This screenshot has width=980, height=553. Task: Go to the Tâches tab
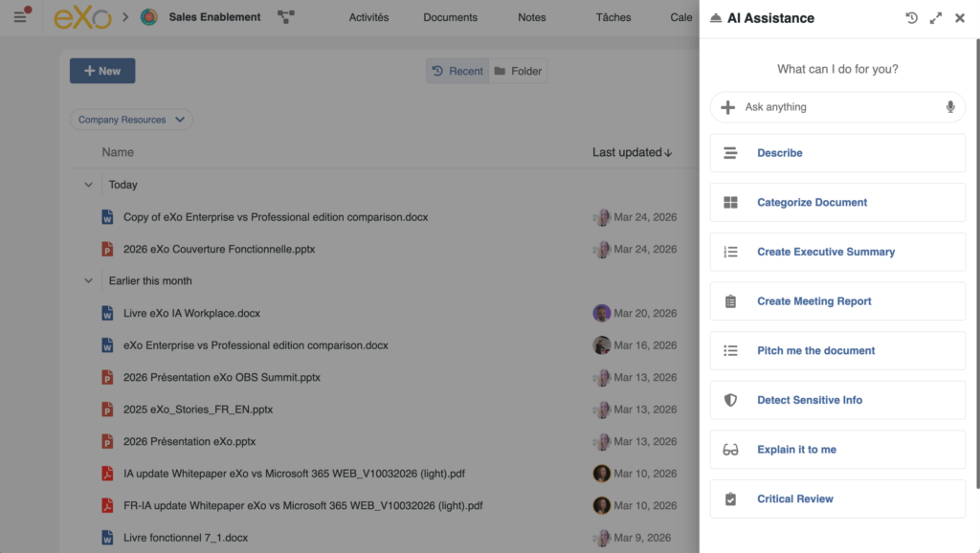coord(613,17)
